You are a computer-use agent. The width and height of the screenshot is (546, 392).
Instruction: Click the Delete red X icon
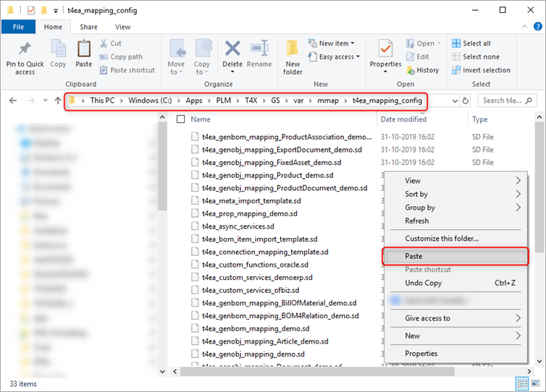tap(232, 48)
